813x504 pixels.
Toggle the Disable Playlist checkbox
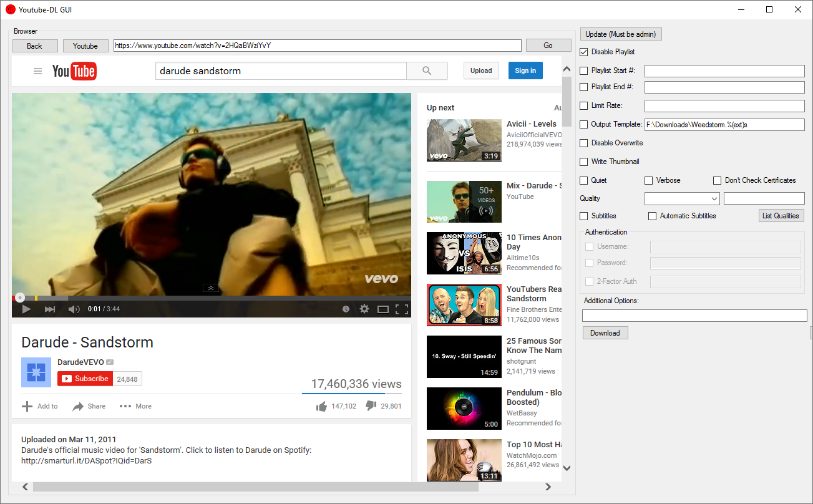pyautogui.click(x=584, y=52)
